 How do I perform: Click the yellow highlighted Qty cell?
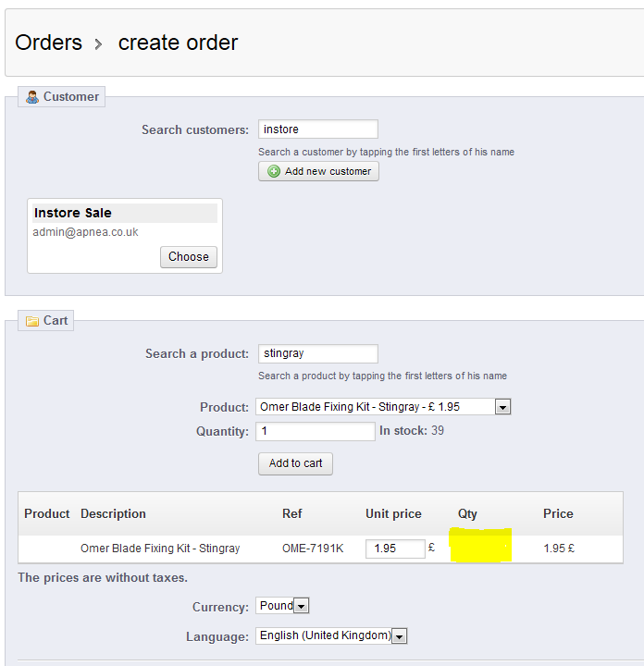coord(480,545)
